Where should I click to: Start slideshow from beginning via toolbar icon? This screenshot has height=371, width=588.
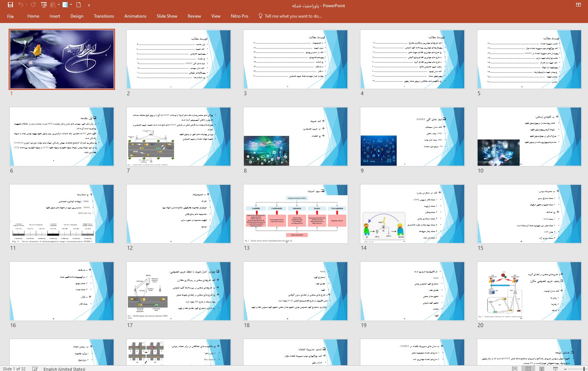[x=44, y=5]
